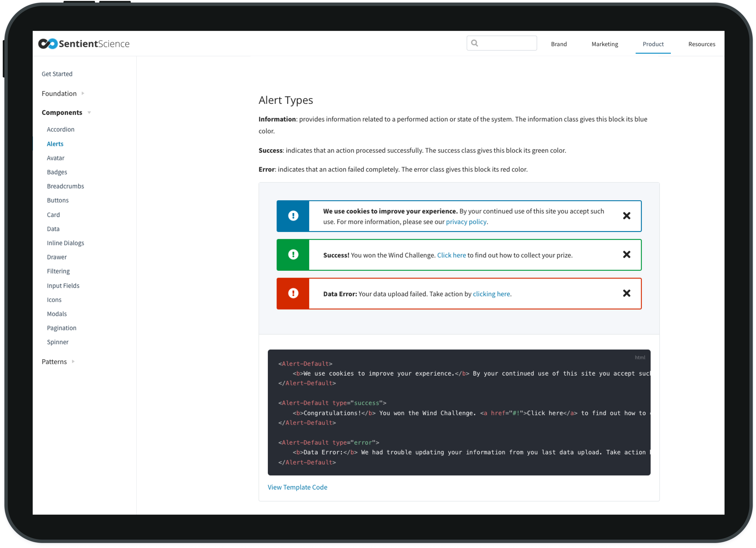Click the green alert exclamation icon
The height and width of the screenshot is (548, 756).
coord(293,254)
